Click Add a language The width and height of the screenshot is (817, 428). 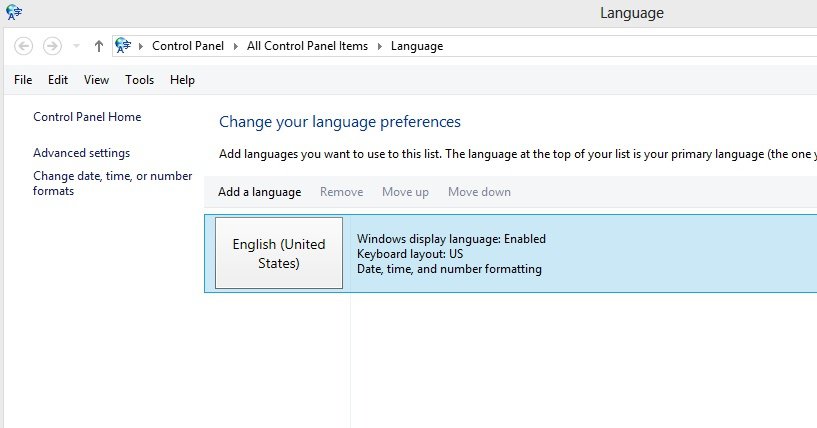pyautogui.click(x=259, y=192)
